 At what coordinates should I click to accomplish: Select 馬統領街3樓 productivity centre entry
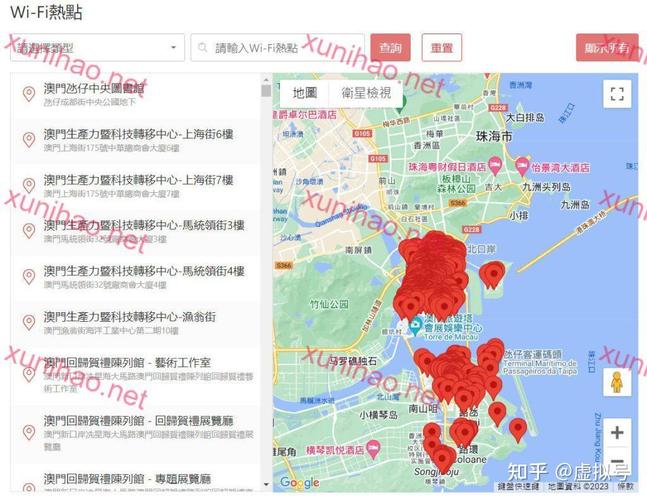[136, 231]
